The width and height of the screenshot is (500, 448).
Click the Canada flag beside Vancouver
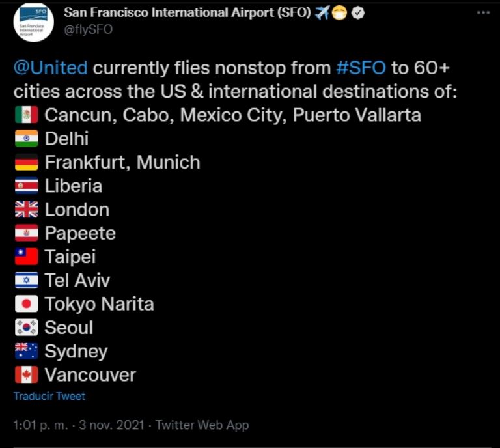pyautogui.click(x=27, y=374)
